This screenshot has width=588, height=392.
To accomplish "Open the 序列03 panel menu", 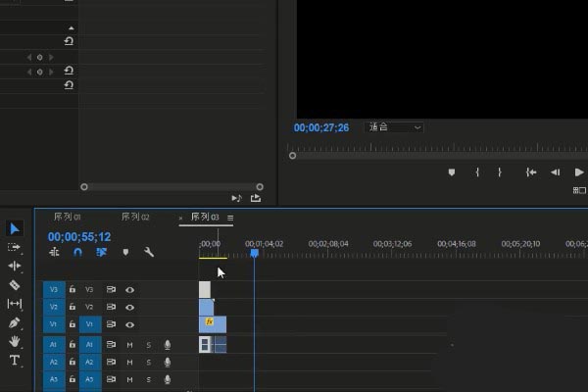I will point(230,218).
